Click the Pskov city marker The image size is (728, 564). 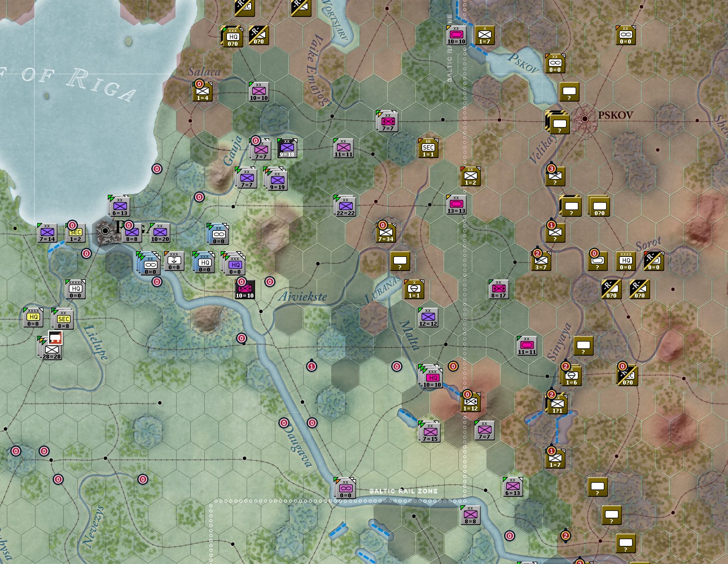(585, 119)
